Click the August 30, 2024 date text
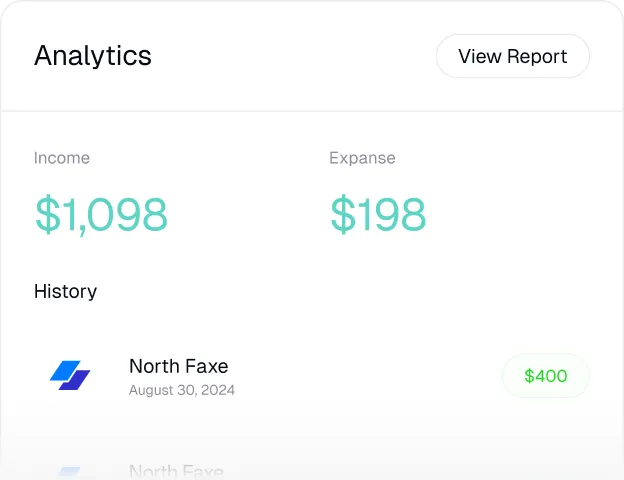 click(182, 390)
